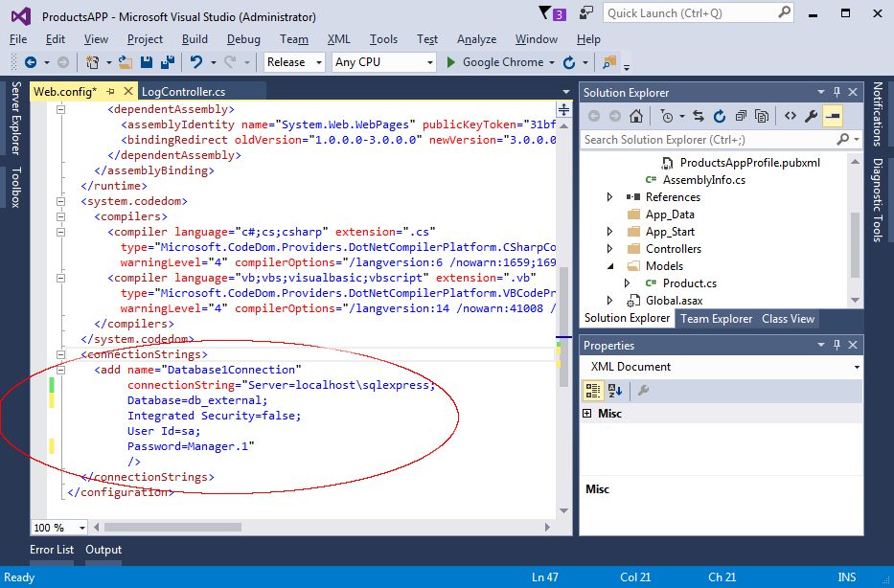Sync Solution Explorer with active document
894x588 pixels.
pyautogui.click(x=697, y=115)
